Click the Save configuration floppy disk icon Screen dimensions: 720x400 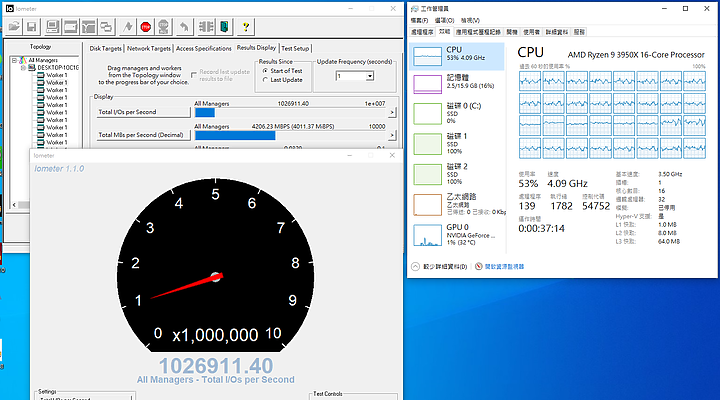point(32,27)
